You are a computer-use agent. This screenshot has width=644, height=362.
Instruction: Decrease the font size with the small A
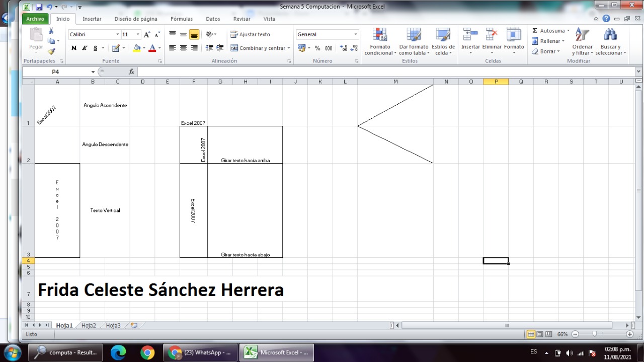(157, 35)
